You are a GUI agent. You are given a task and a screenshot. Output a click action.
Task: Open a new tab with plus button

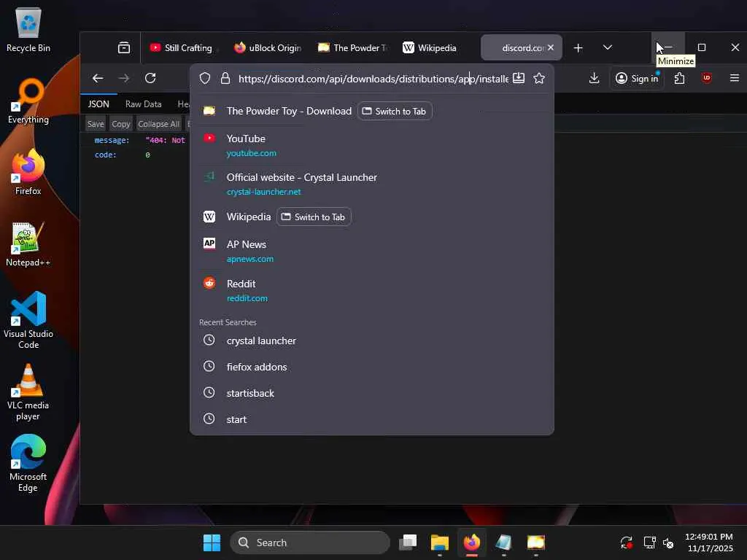(x=578, y=47)
